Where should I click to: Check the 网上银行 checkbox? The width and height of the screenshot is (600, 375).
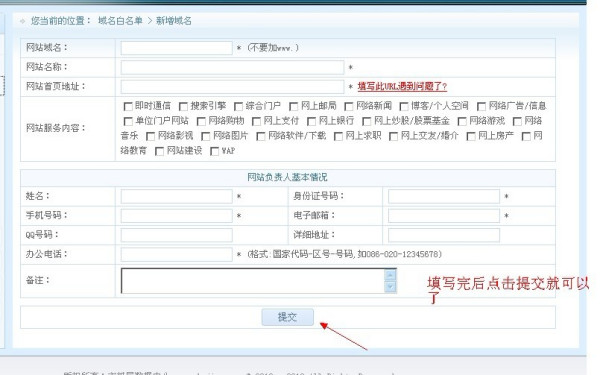[312, 121]
